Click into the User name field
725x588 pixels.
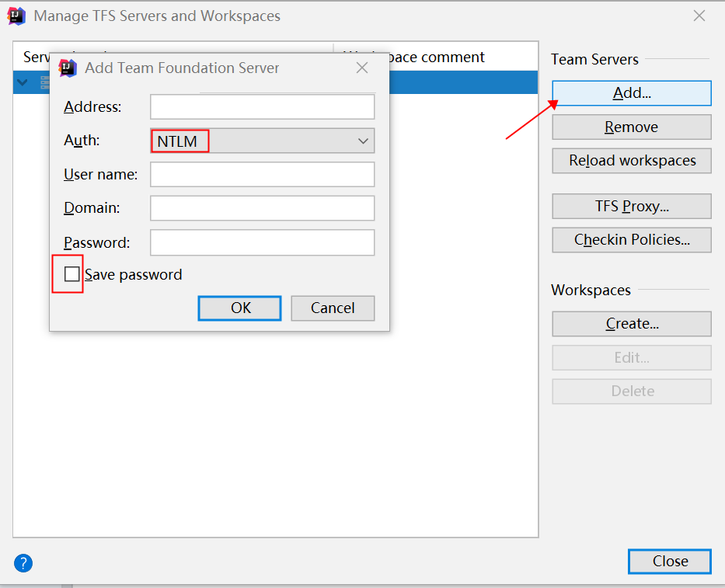click(262, 174)
